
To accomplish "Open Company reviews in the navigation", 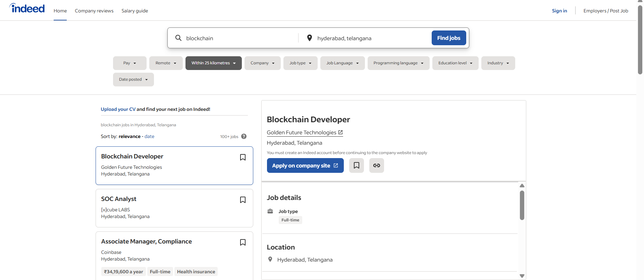I will point(94,11).
